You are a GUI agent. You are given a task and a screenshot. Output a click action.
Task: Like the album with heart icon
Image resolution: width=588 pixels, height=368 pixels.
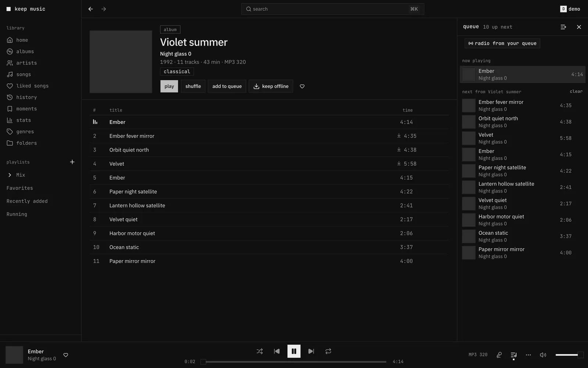coord(302,86)
